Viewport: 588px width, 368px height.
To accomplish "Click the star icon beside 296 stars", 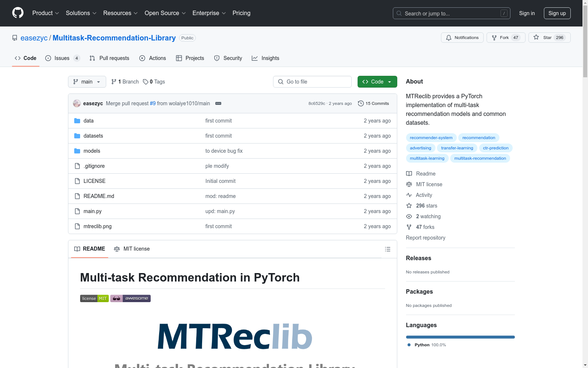I will coord(409,206).
